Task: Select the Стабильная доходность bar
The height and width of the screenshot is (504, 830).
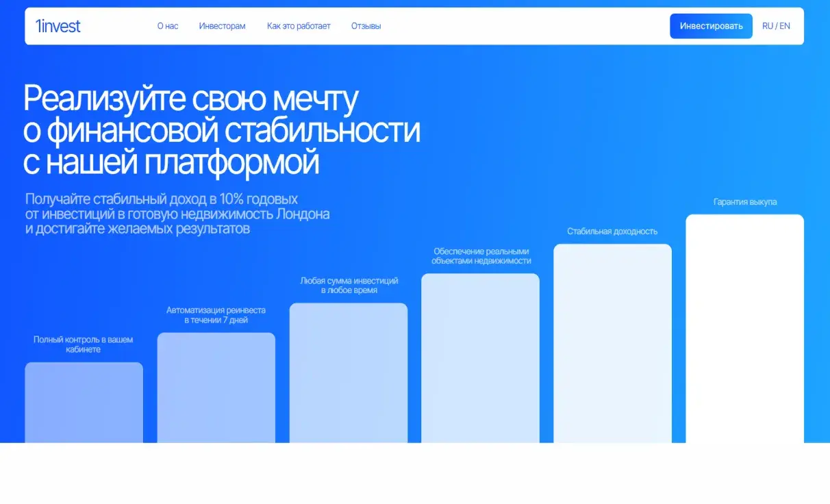Action: coord(612,342)
